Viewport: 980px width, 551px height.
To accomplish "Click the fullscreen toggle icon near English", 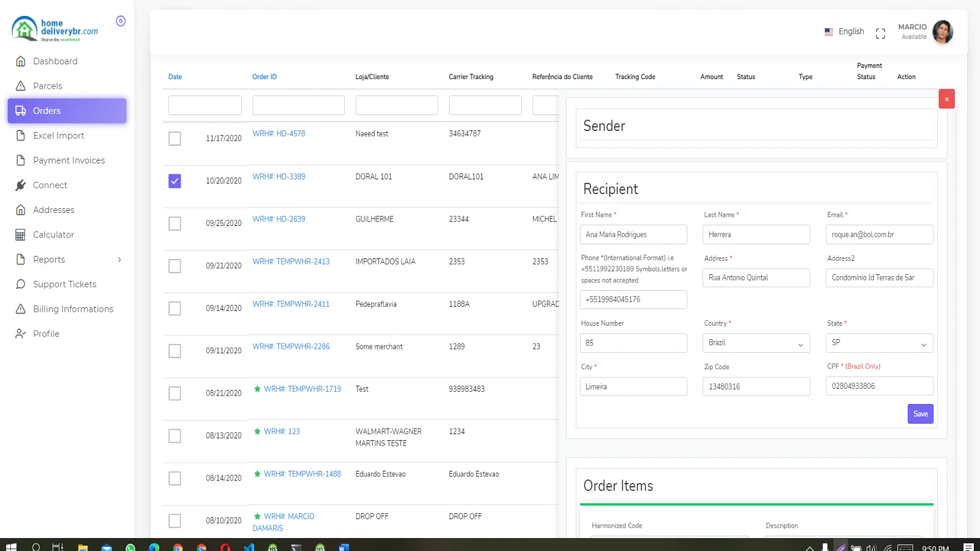I will click(880, 34).
